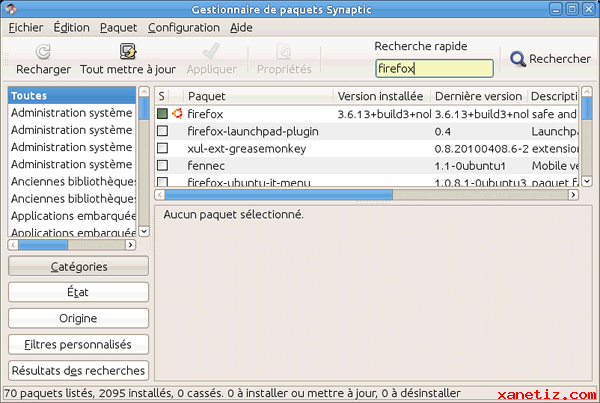This screenshot has width=600, height=403.
Task: Sort by the S status column header
Action: click(x=161, y=96)
